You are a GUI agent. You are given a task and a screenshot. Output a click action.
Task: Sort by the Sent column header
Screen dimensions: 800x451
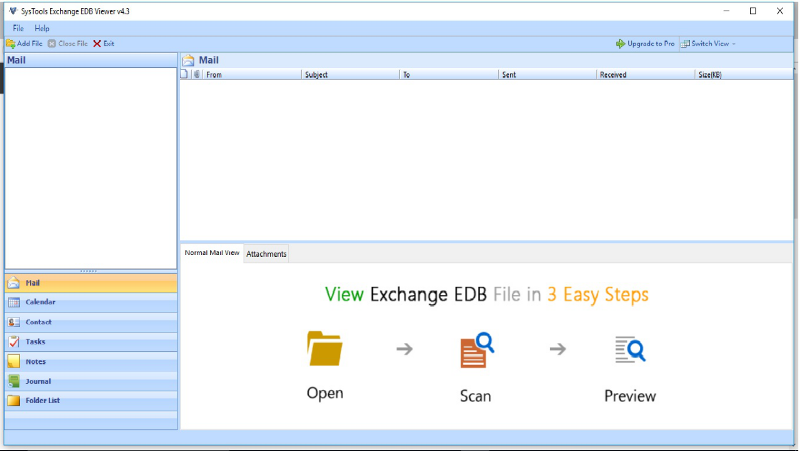[547, 74]
